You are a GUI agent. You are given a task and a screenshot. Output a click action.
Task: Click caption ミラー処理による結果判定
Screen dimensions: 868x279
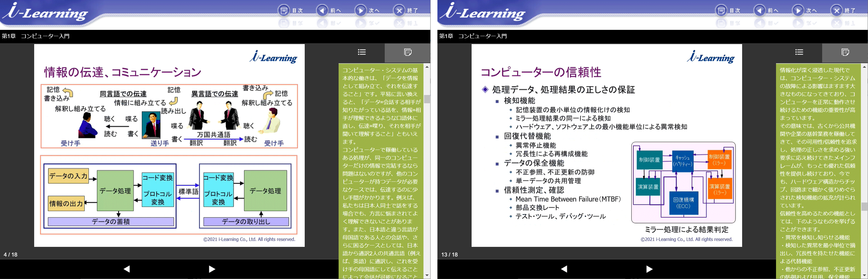point(686,230)
